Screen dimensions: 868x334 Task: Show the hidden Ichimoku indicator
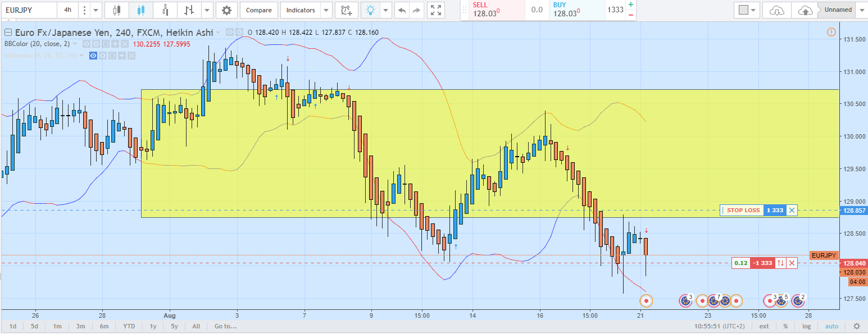point(94,56)
